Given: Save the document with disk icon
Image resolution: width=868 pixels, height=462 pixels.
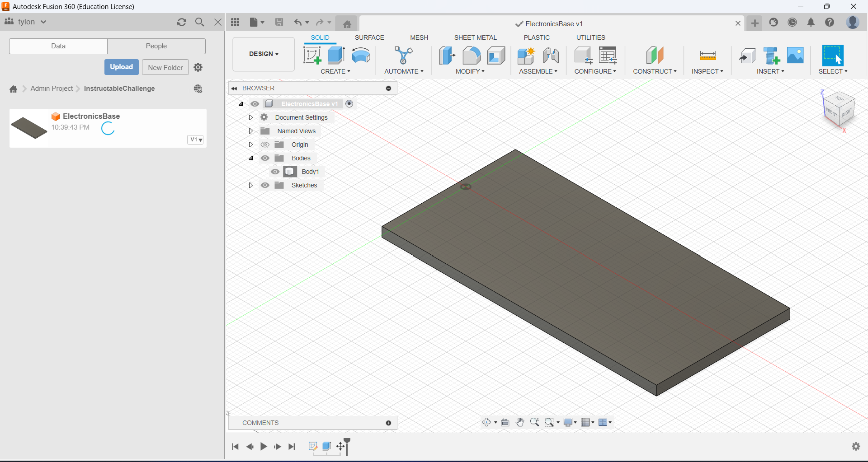Looking at the screenshot, I should (279, 22).
